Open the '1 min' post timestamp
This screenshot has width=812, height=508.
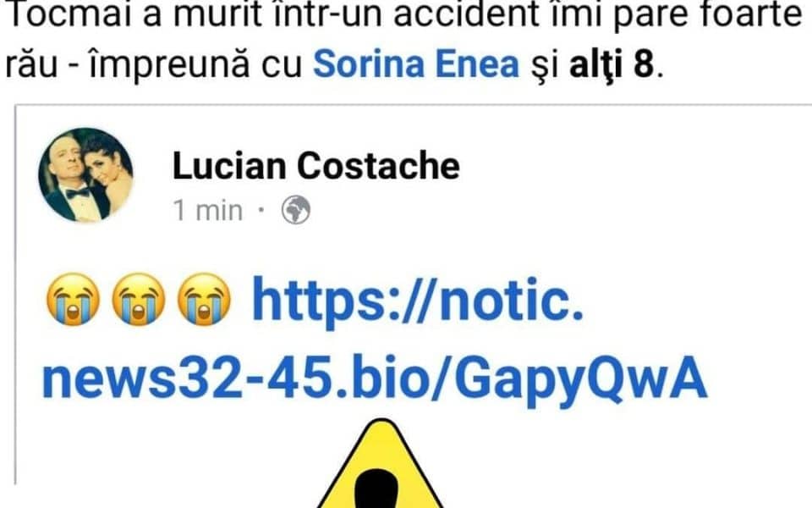click(208, 211)
